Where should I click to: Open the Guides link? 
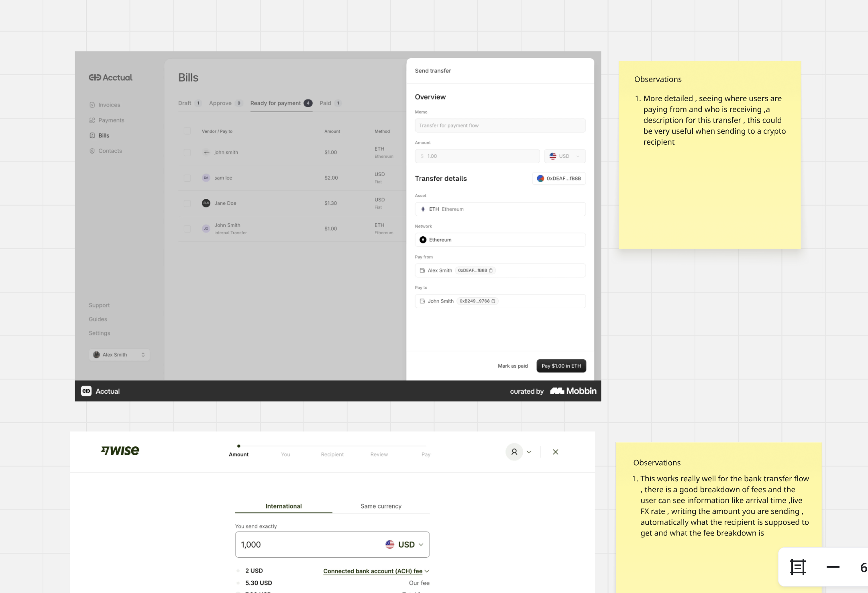pyautogui.click(x=98, y=319)
